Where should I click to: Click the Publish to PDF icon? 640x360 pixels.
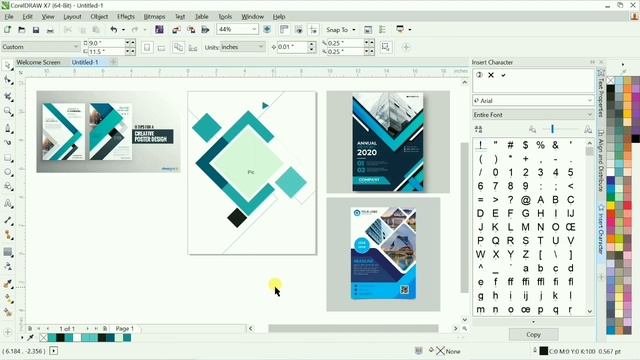click(x=205, y=29)
